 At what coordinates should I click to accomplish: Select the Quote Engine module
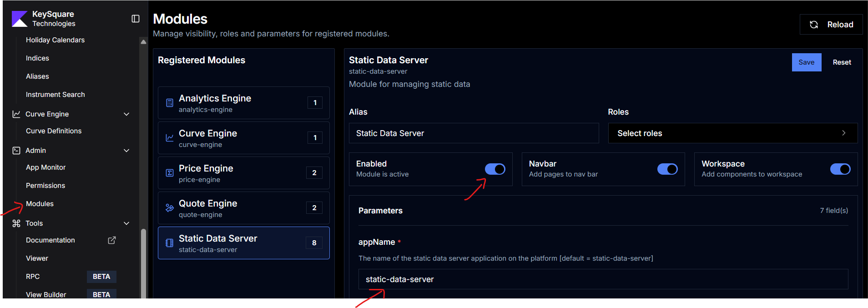coord(244,208)
